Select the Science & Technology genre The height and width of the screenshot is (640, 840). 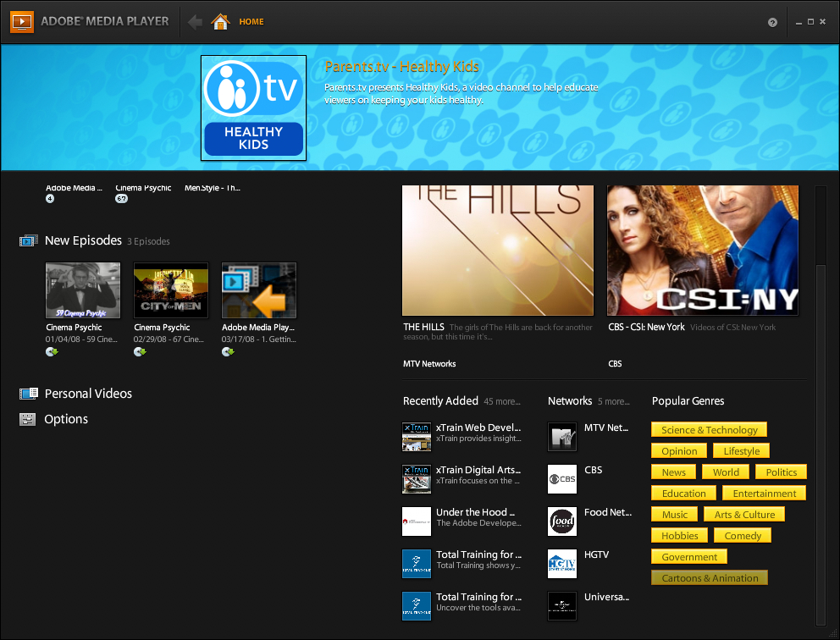tap(710, 430)
